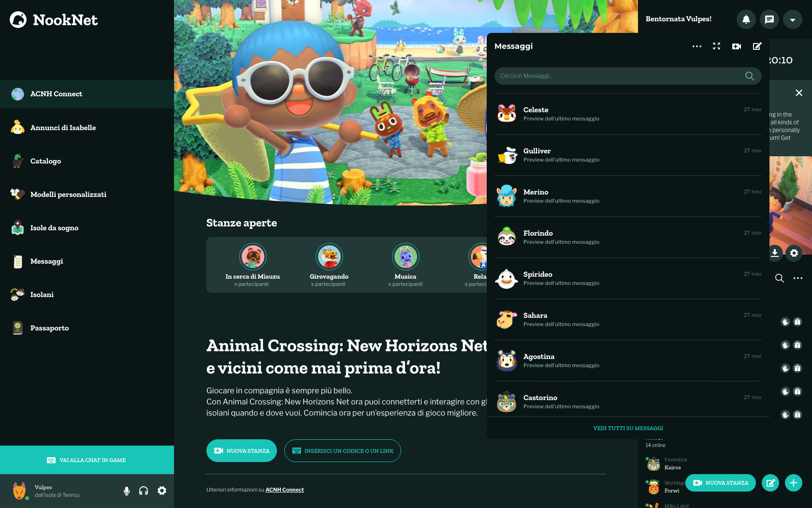Click the Cerca in Messaggi search field

(x=628, y=76)
